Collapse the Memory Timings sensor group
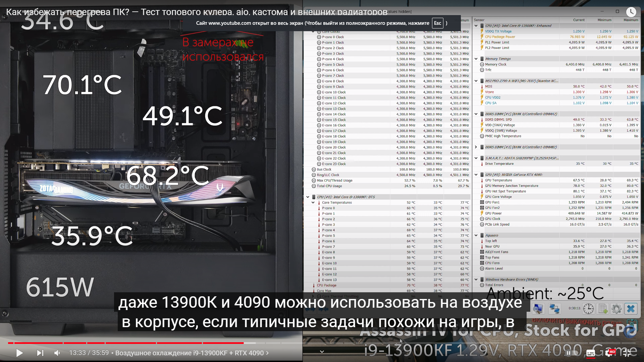Viewport: 644px width, 362px height. click(476, 59)
